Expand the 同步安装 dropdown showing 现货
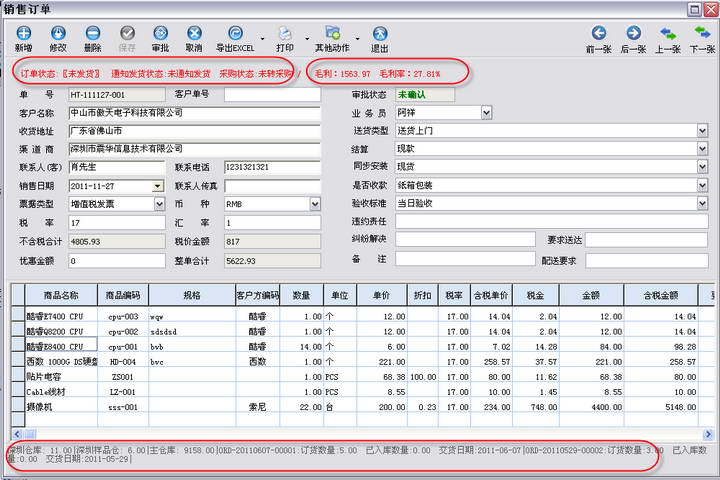The image size is (720, 480). pyautogui.click(x=702, y=167)
